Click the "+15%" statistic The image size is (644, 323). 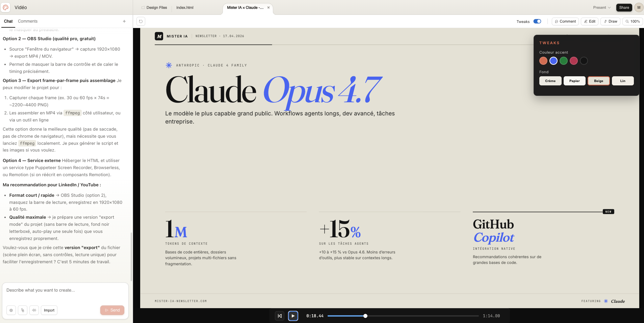click(x=340, y=229)
